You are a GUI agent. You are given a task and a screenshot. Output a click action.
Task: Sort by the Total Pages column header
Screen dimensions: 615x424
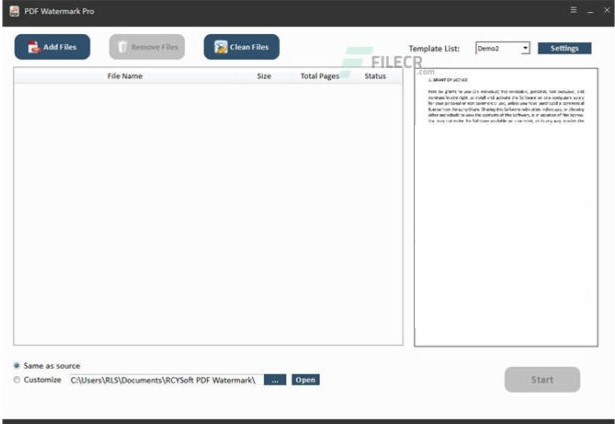tap(320, 76)
